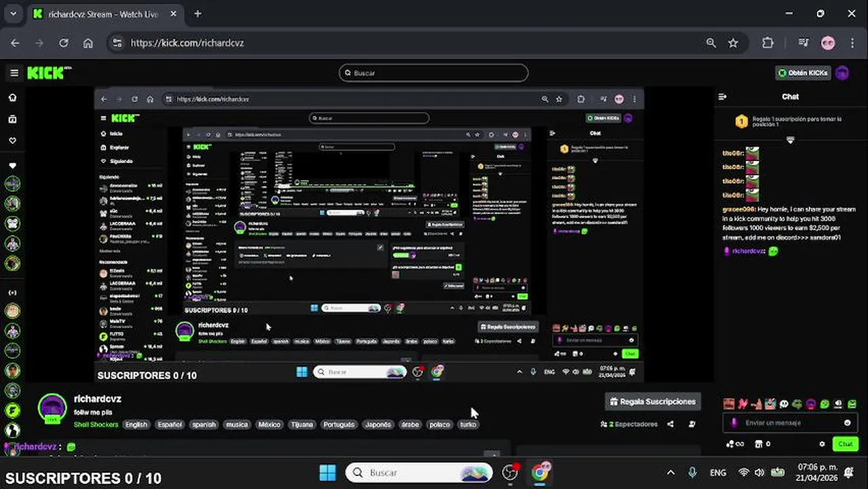868x489 pixels.
Task: Open chat settings gear icon
Action: coord(822,444)
